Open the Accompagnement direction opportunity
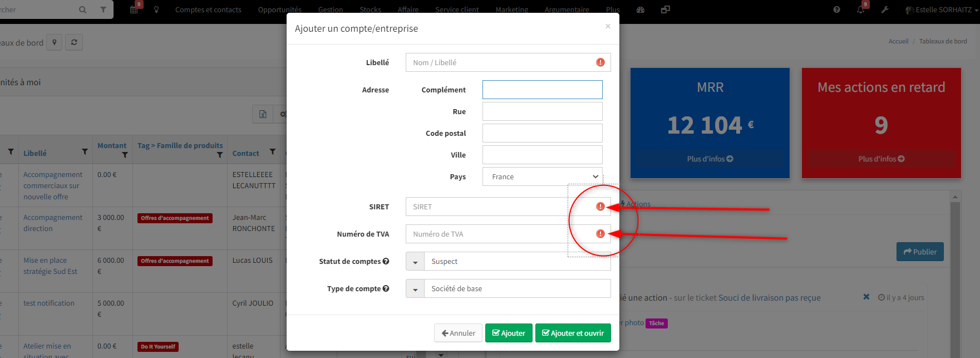980x358 pixels. (x=53, y=223)
